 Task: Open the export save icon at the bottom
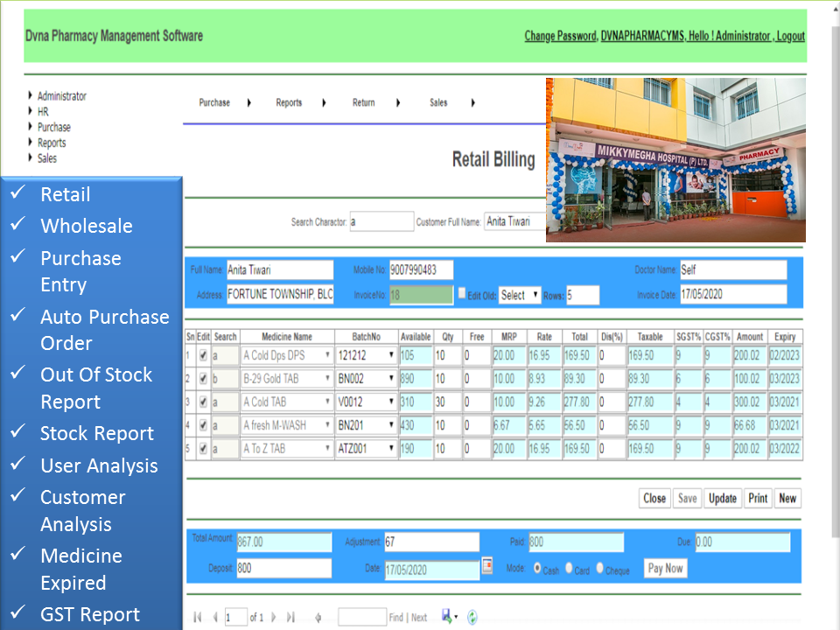(445, 617)
